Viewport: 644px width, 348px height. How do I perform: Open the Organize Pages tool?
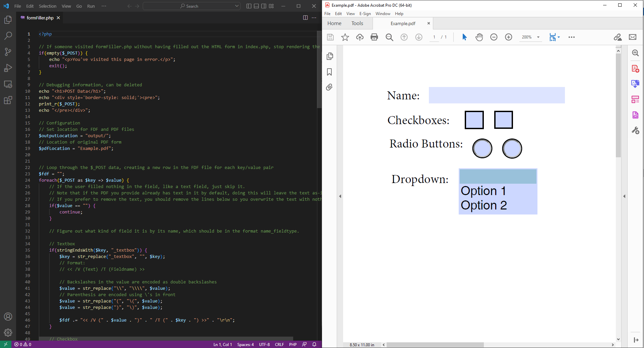pyautogui.click(x=635, y=99)
